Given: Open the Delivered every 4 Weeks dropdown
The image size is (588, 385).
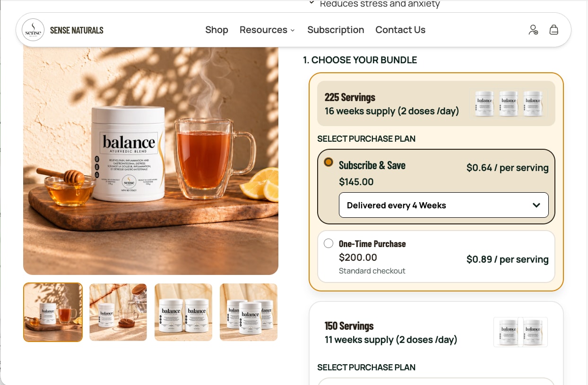Looking at the screenshot, I should (443, 205).
